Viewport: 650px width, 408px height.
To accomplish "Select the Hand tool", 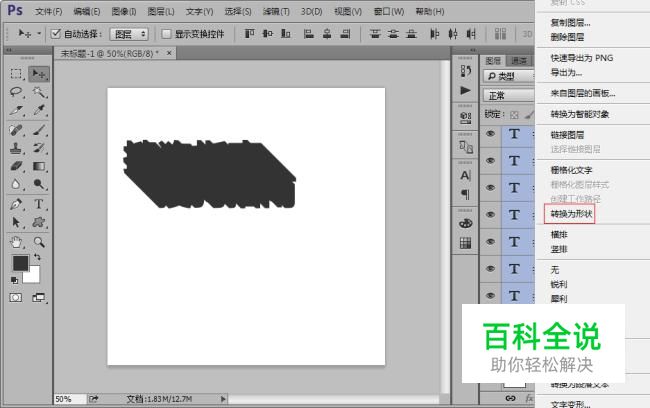I will 16,242.
